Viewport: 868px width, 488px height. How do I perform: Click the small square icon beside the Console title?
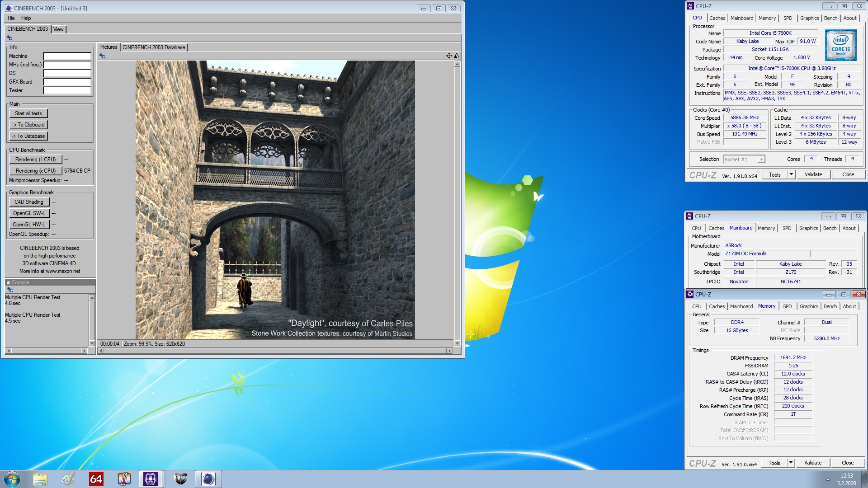pyautogui.click(x=8, y=282)
